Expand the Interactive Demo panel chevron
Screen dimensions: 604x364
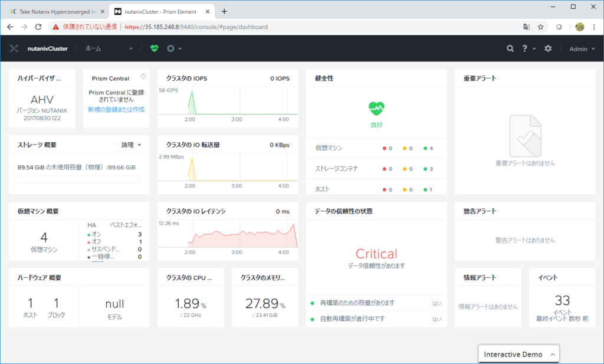552,355
